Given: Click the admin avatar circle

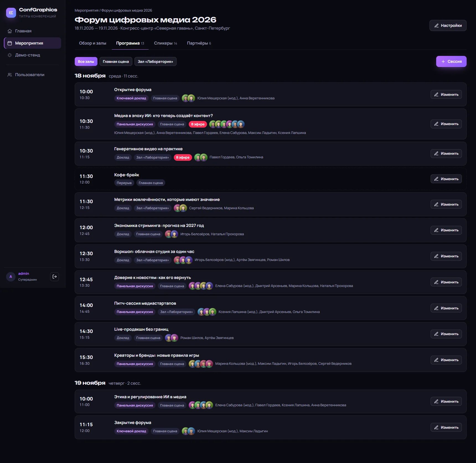Looking at the screenshot, I should coord(11,276).
